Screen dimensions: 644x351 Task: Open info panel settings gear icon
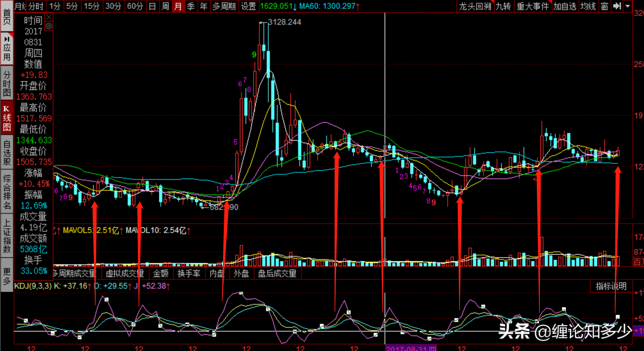49,26
